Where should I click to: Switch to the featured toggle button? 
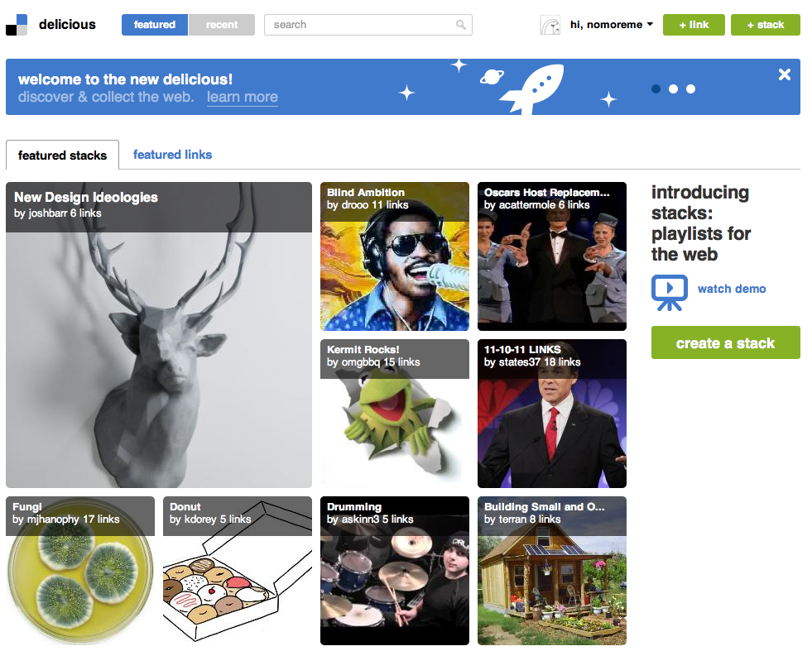(x=154, y=25)
